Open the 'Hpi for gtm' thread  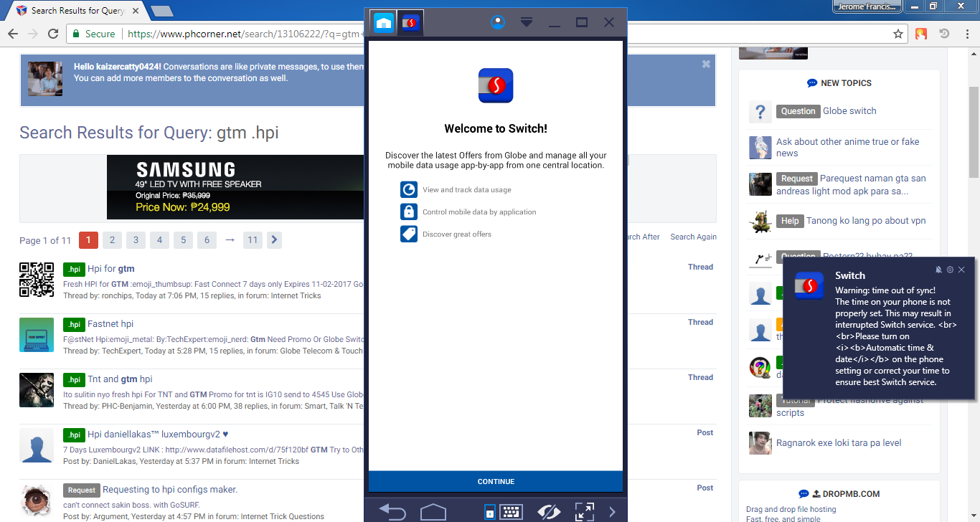111,269
